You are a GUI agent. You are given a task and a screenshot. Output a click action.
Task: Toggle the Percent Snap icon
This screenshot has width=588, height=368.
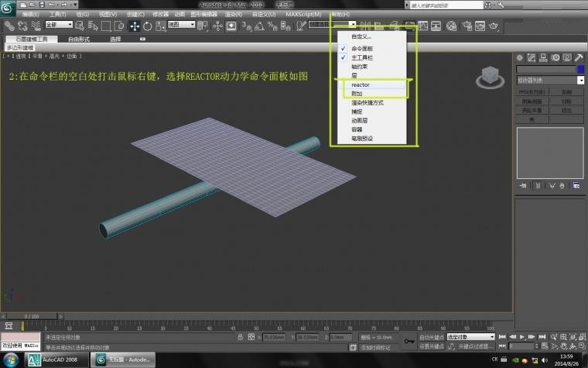(272, 26)
